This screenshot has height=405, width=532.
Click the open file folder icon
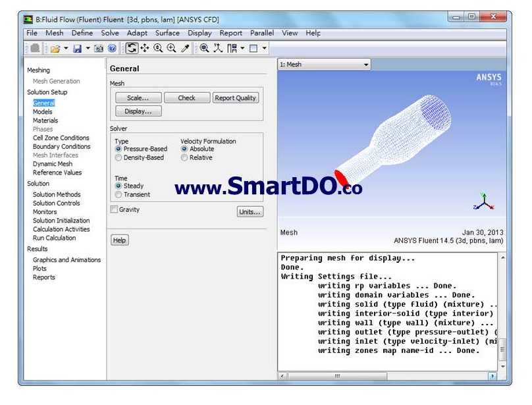(55, 49)
